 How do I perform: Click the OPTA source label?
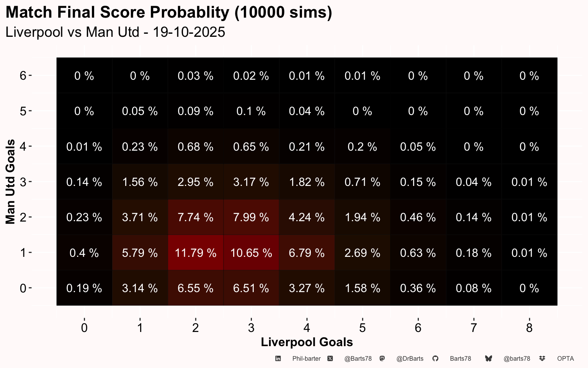pos(565,359)
